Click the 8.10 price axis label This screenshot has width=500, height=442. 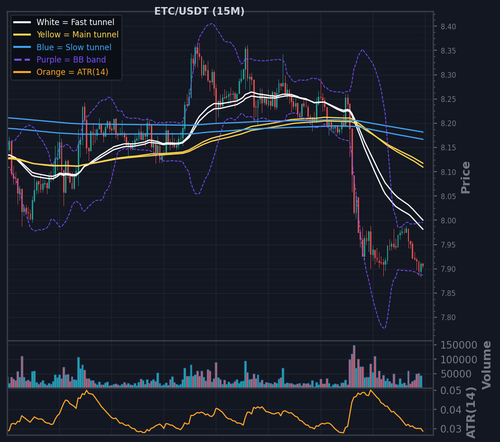click(x=448, y=172)
